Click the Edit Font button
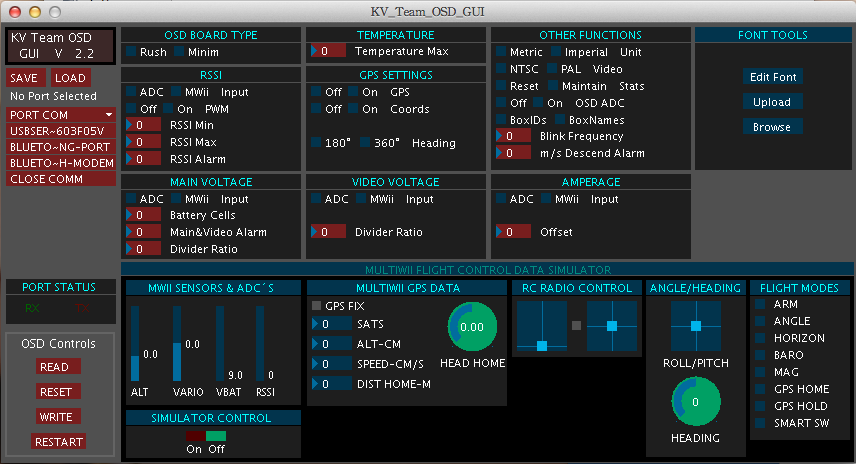The image size is (856, 464). [772, 77]
